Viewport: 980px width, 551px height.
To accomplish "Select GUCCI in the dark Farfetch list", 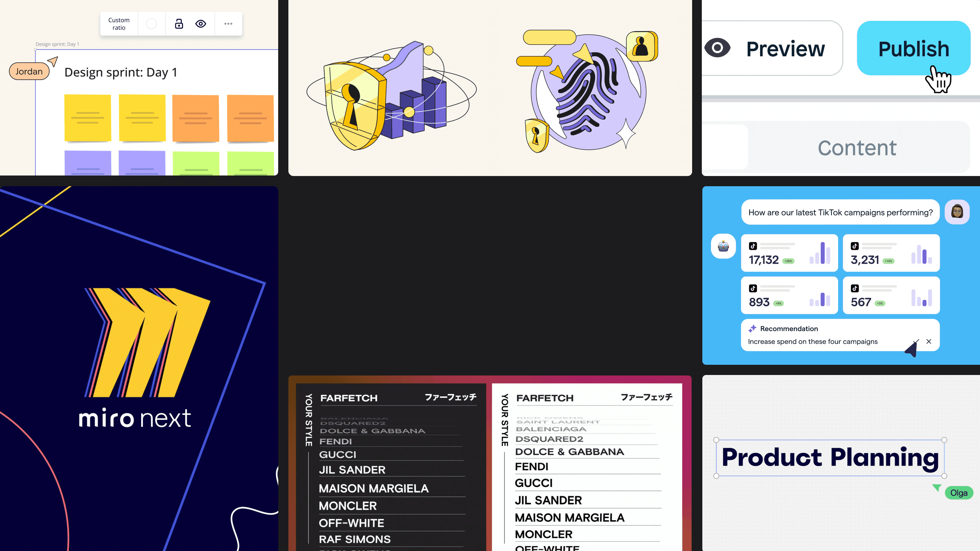I will pos(338,454).
